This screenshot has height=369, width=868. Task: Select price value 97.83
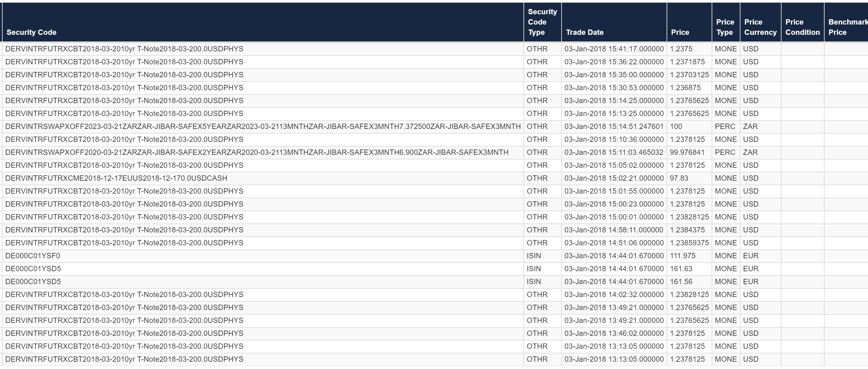point(679,178)
